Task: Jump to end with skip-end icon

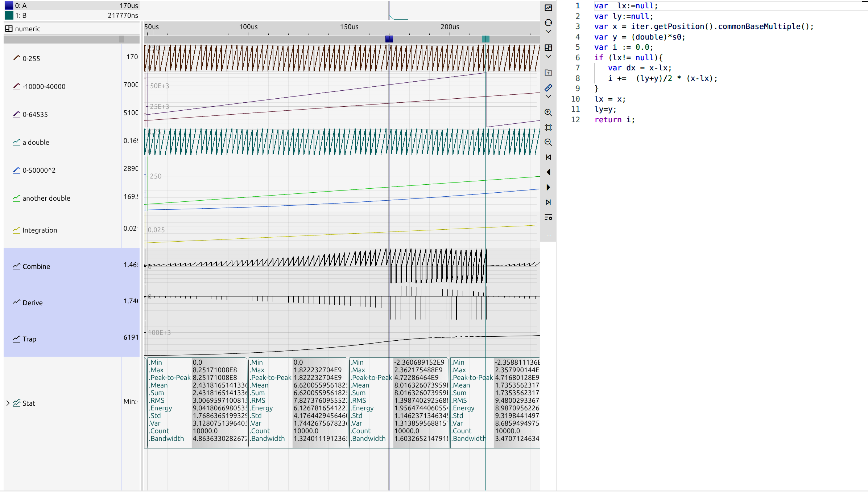Action: (548, 202)
